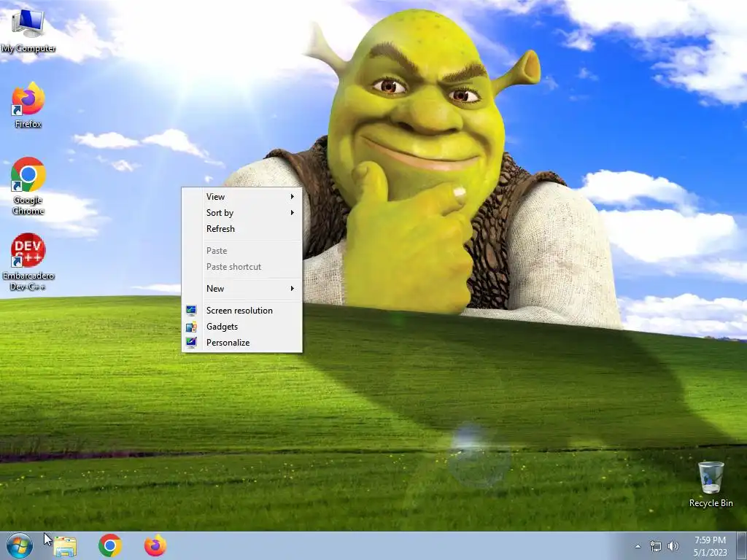Screen dimensions: 747x560
Task: Open the clock showing 7:59 PM
Action: [x=710, y=546]
